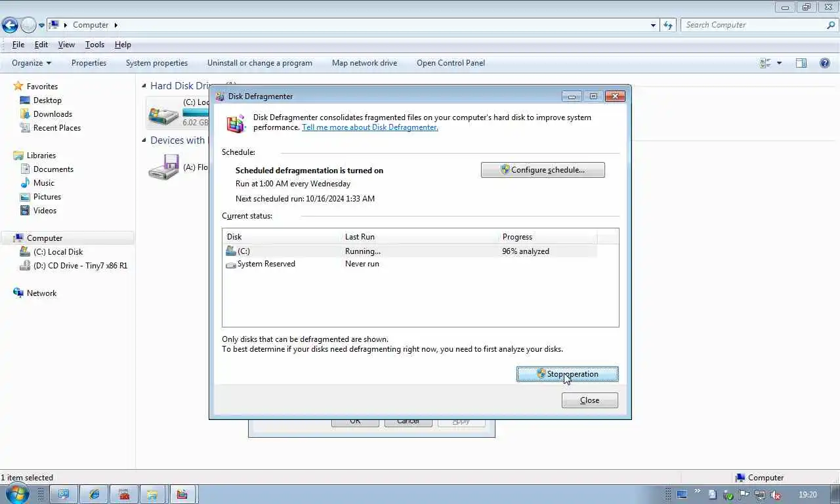Expand the arrow after Computer in address bar

click(x=116, y=25)
